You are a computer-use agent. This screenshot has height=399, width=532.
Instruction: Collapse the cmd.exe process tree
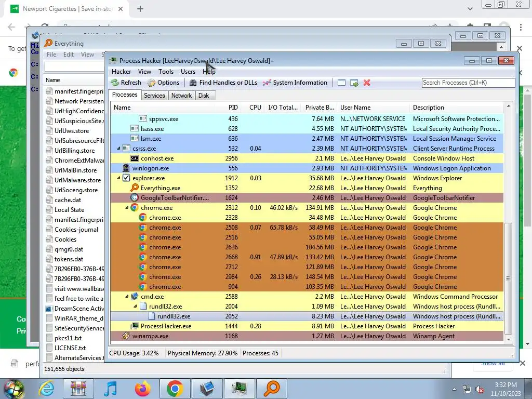coord(127,296)
